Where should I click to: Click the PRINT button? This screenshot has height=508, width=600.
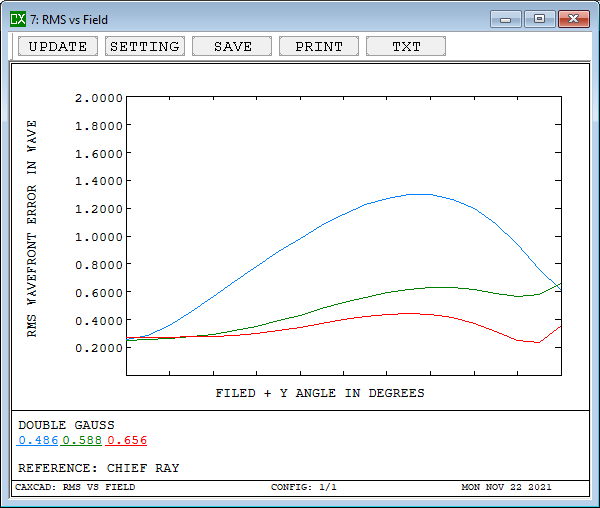pyautogui.click(x=319, y=46)
